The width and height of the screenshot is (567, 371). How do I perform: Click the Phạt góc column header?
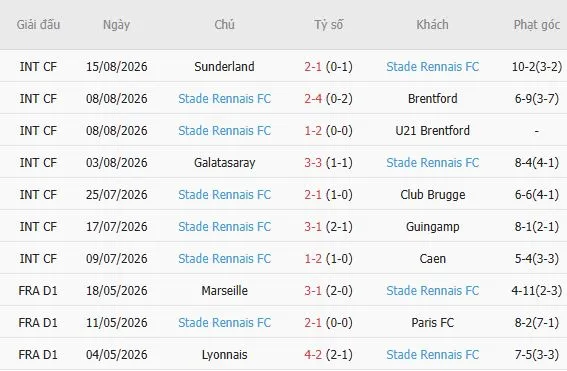(x=537, y=25)
